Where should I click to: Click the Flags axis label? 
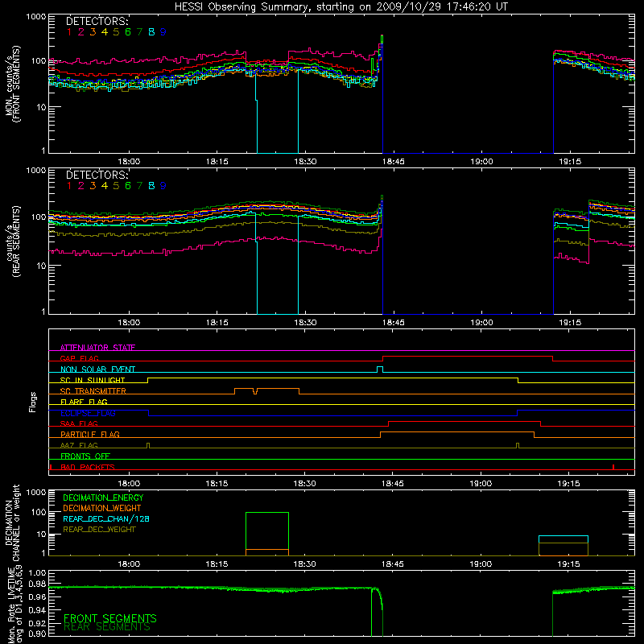33,402
